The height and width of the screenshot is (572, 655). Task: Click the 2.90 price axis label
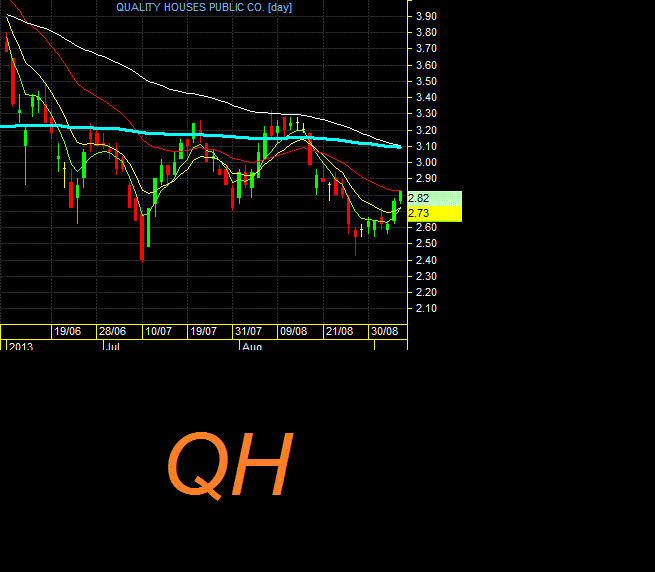(427, 178)
